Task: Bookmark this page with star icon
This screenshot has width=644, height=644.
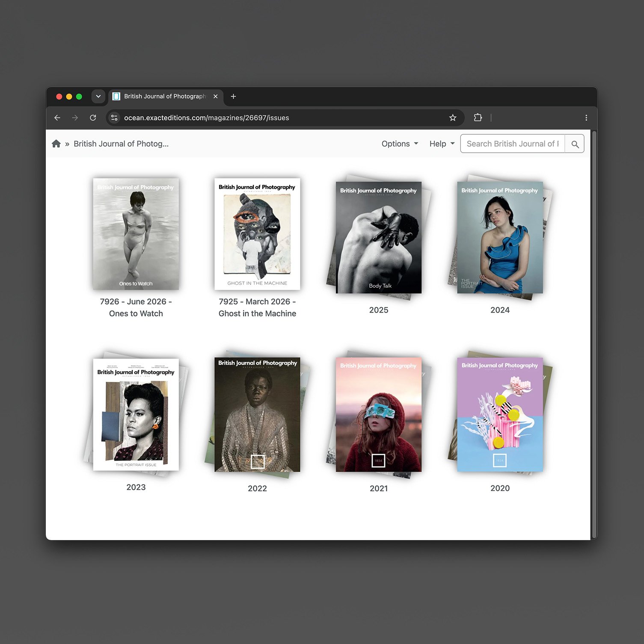Action: click(x=453, y=118)
